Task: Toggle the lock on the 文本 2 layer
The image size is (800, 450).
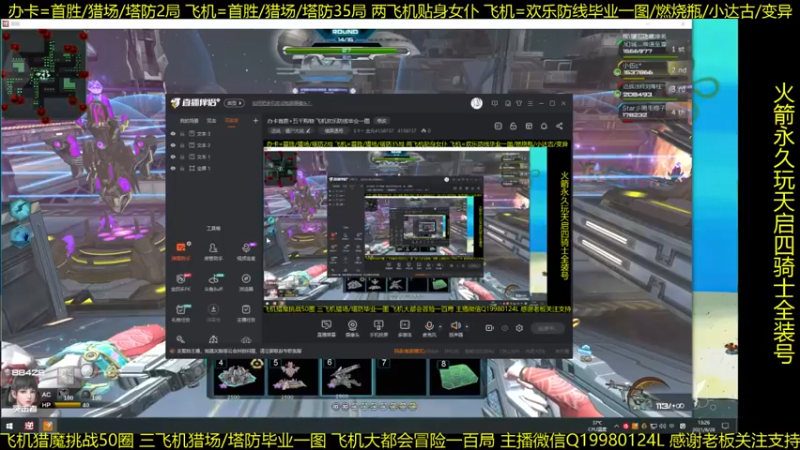Action: tap(182, 145)
